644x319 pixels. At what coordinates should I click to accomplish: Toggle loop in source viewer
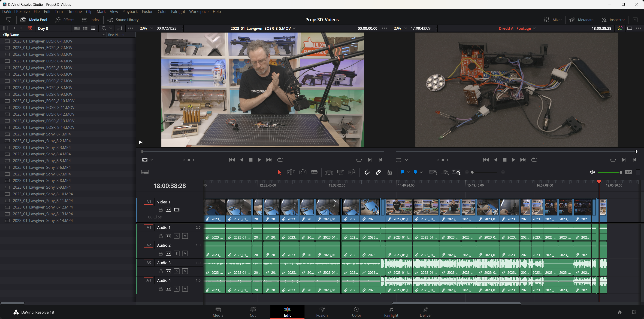pos(280,160)
